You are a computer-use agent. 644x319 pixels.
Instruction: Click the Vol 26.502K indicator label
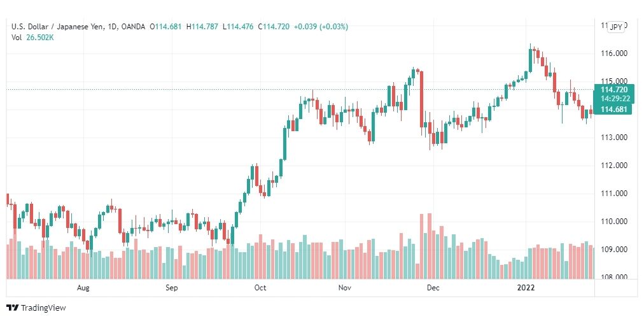[x=33, y=38]
